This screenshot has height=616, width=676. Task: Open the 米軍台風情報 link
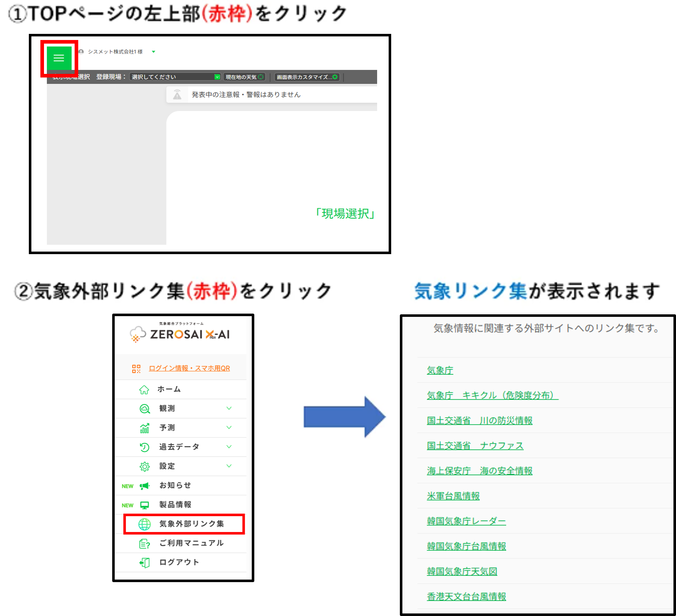[453, 496]
